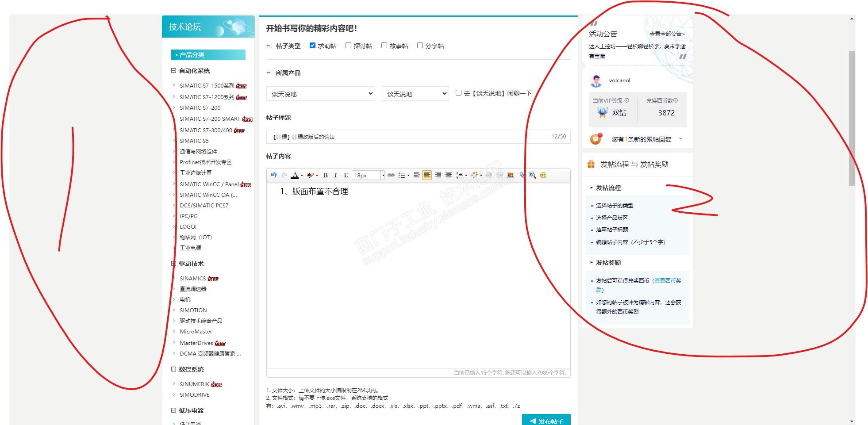Attach a file using the paperclip icon

[522, 175]
